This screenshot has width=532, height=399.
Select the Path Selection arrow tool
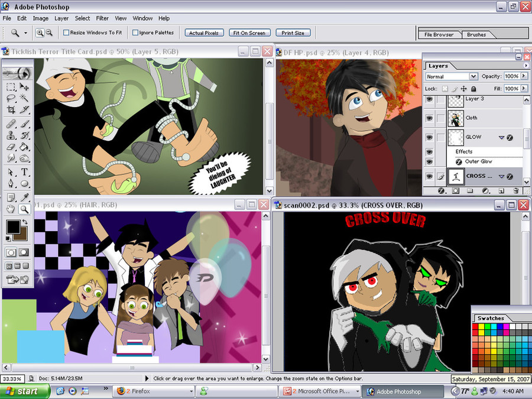tap(11, 172)
